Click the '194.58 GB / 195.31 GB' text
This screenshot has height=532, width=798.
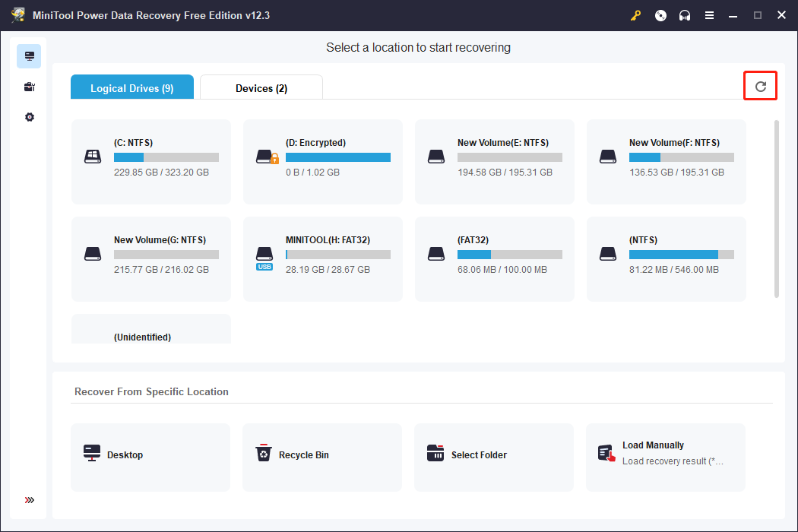click(x=505, y=172)
